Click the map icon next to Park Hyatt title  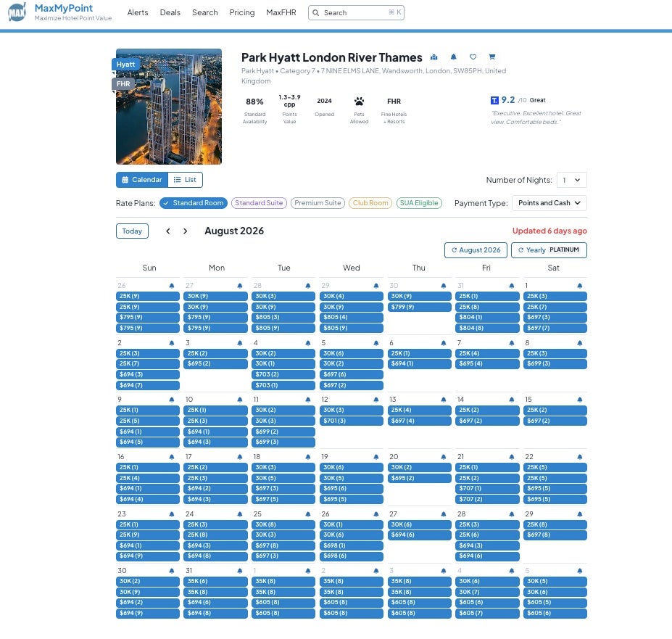point(434,57)
